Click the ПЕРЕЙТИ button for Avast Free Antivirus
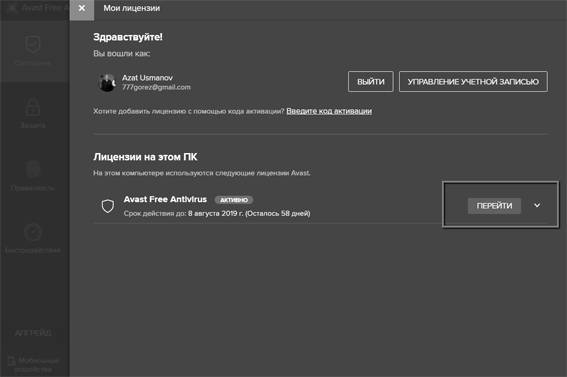Image resolution: width=567 pixels, height=377 pixels. point(494,206)
